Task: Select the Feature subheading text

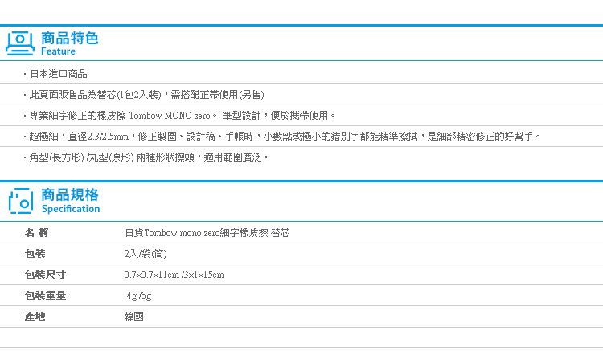Action: point(58,51)
